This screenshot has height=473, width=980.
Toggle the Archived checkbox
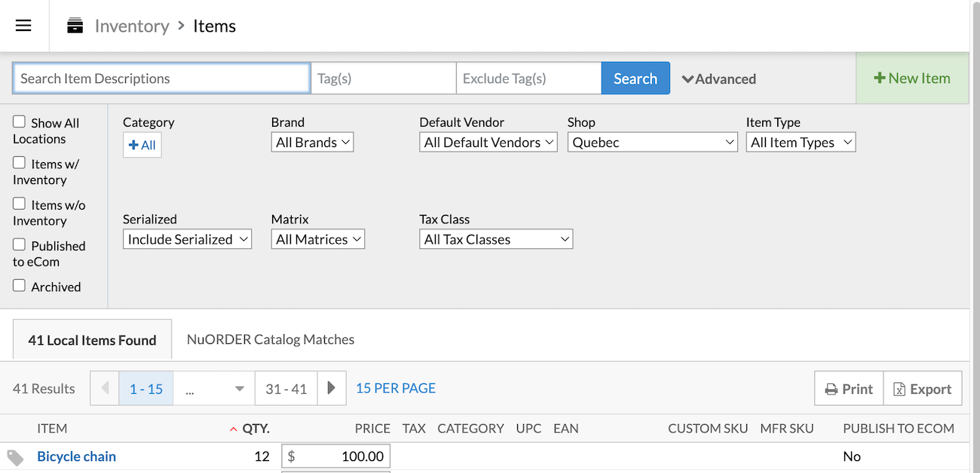20,285
